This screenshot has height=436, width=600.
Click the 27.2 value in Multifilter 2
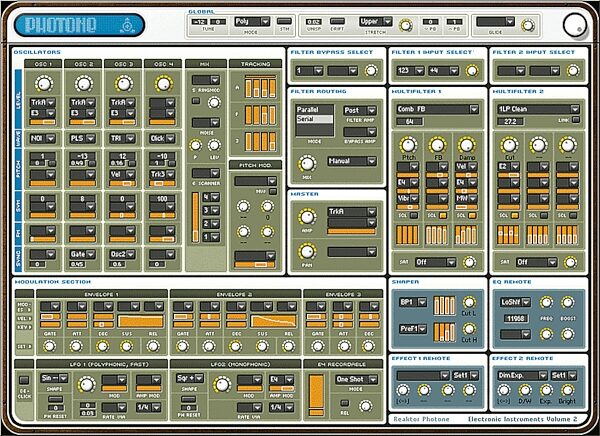(510, 121)
